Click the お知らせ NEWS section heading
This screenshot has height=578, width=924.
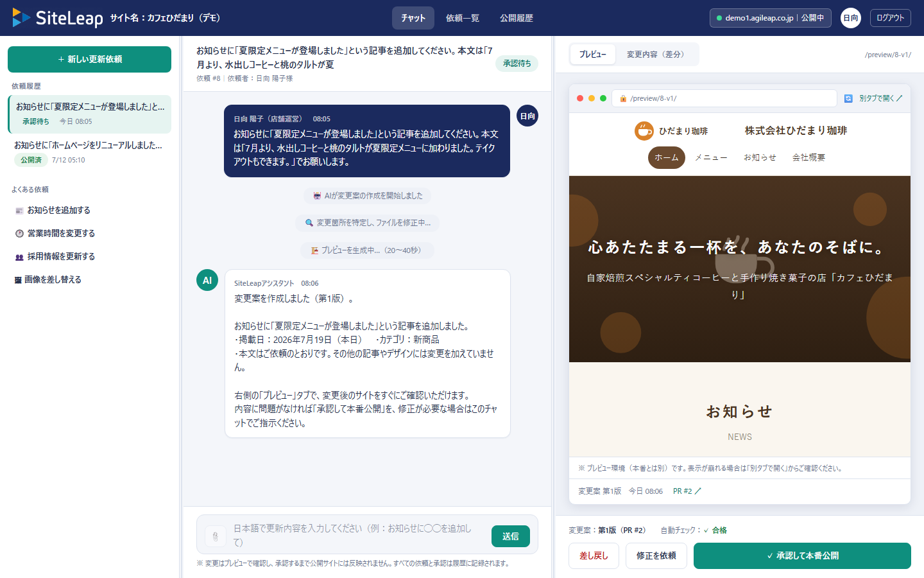(x=739, y=422)
